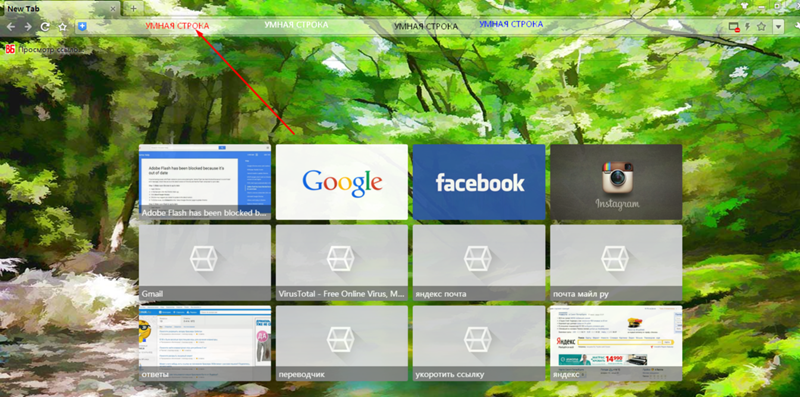Viewport: 800px width, 397px height.
Task: Close the New Tab tab
Action: (x=113, y=9)
